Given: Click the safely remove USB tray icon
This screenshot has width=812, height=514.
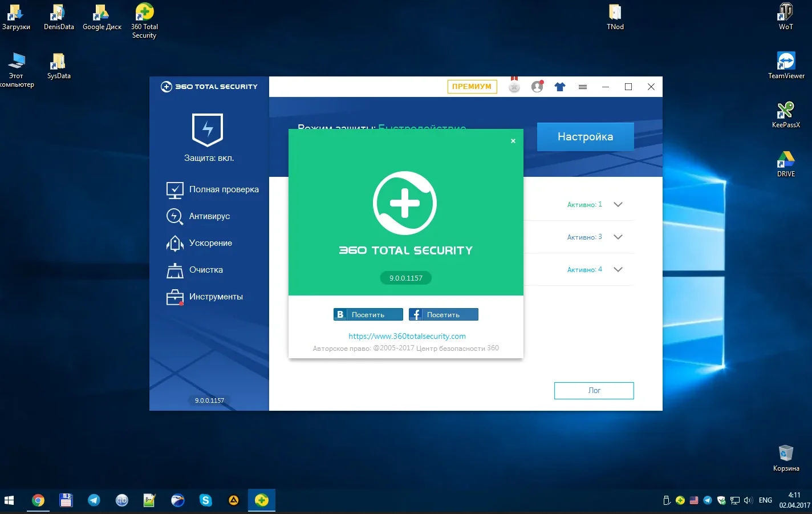Looking at the screenshot, I should pyautogui.click(x=667, y=500).
